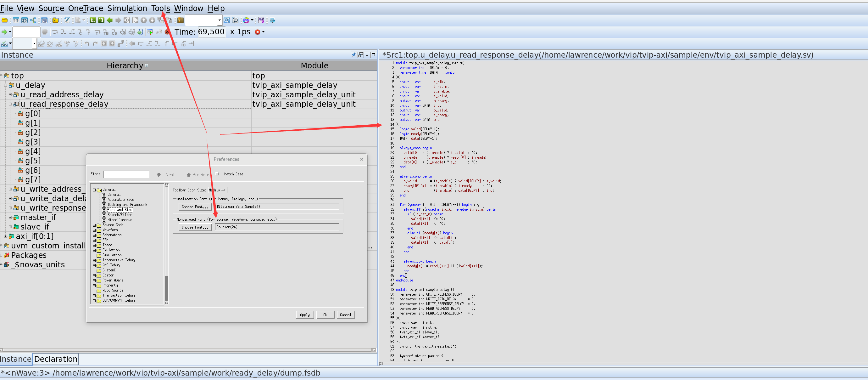Click the green back arrow icon
868x380 pixels.
click(109, 20)
